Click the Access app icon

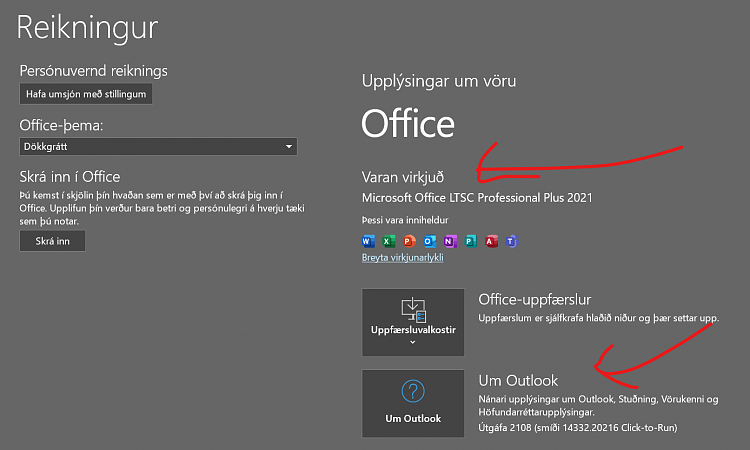click(x=491, y=241)
